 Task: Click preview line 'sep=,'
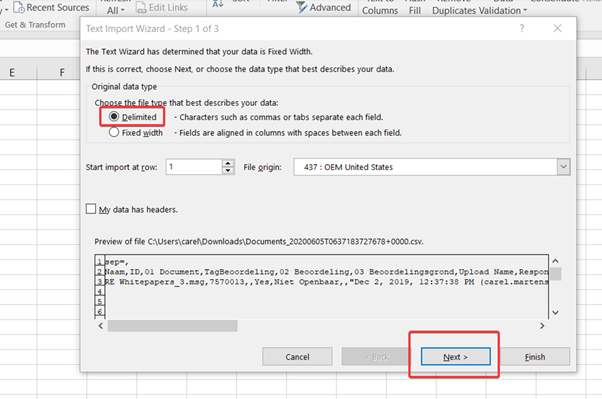[117, 262]
